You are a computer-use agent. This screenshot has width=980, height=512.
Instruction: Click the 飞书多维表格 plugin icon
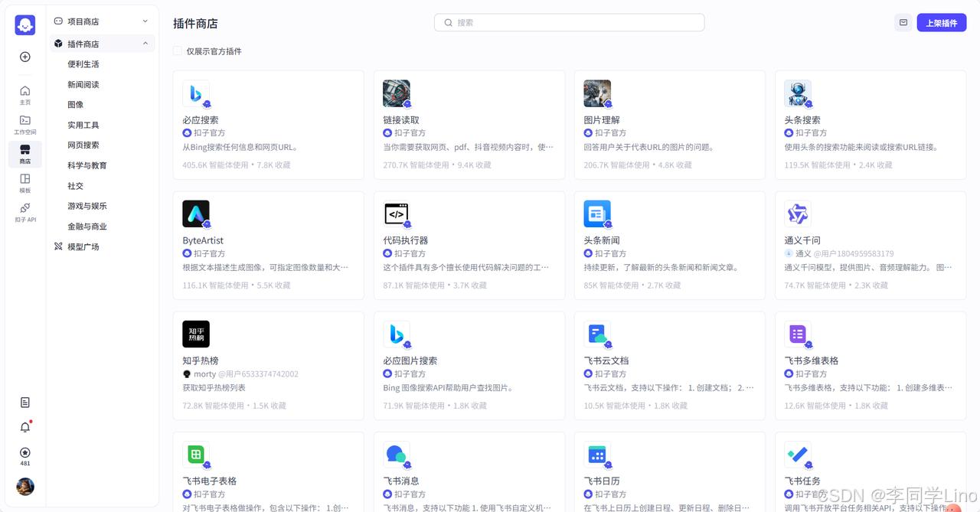[798, 334]
